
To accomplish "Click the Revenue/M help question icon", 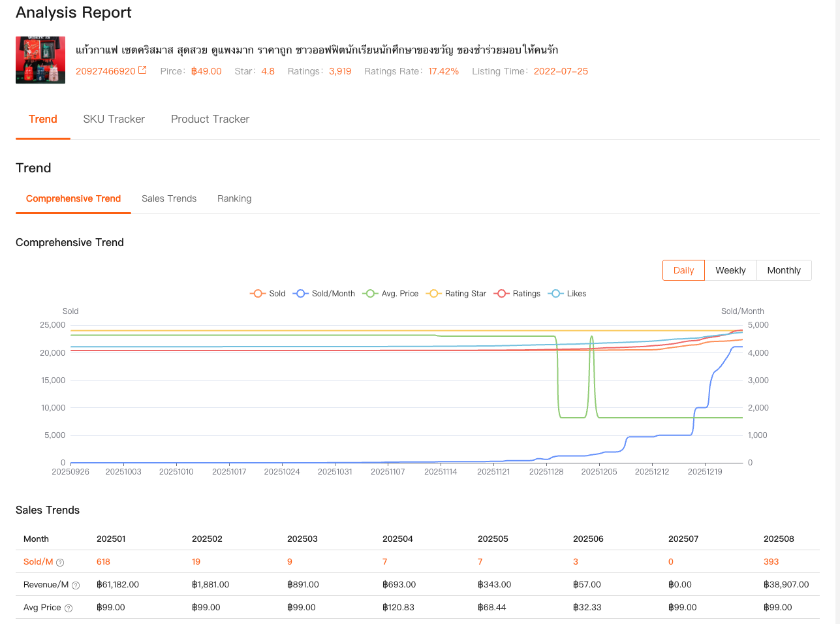I will pos(76,585).
